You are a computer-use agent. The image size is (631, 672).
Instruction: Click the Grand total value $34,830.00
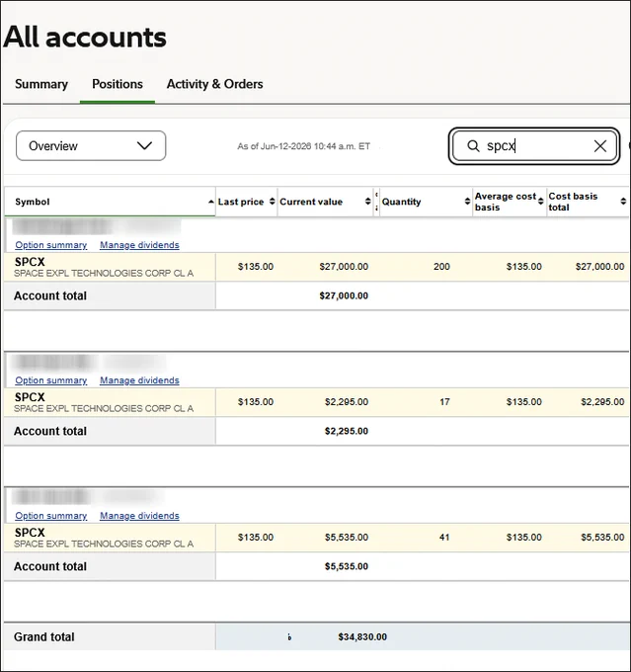[x=362, y=637]
